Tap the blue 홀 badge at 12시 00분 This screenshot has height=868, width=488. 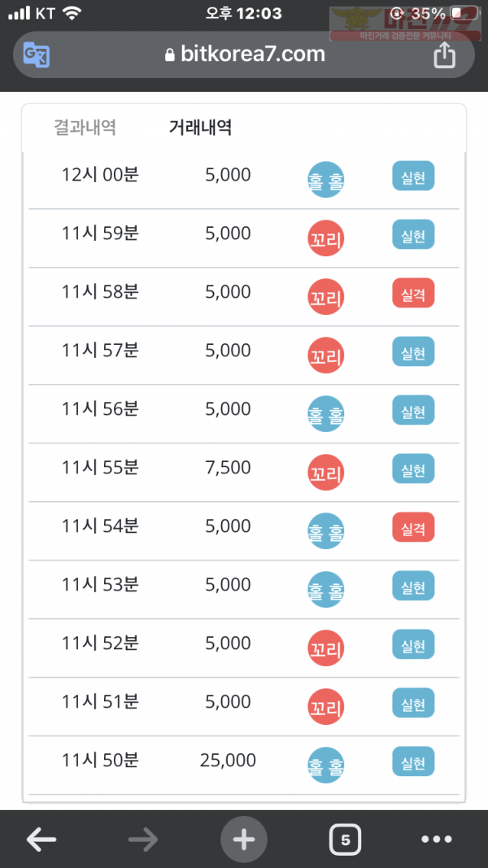[x=326, y=179]
